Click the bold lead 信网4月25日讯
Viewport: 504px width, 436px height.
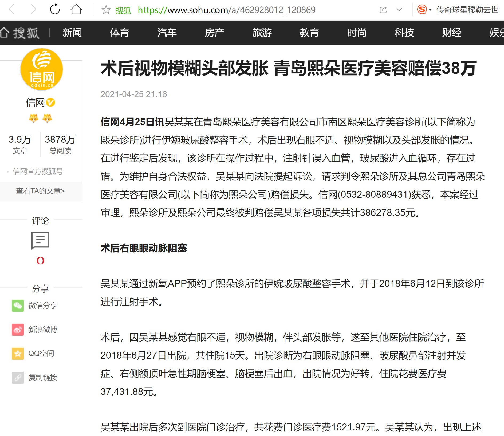(x=132, y=122)
